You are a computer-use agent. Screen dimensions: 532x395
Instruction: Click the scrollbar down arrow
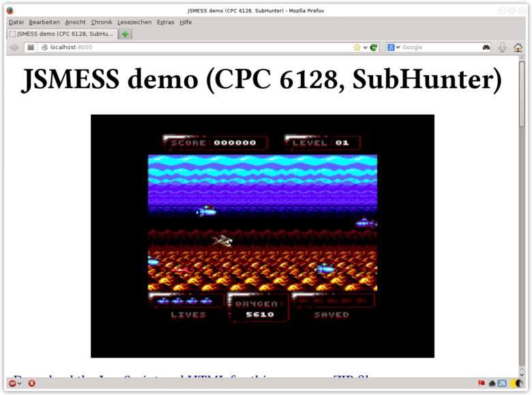pyautogui.click(x=522, y=375)
